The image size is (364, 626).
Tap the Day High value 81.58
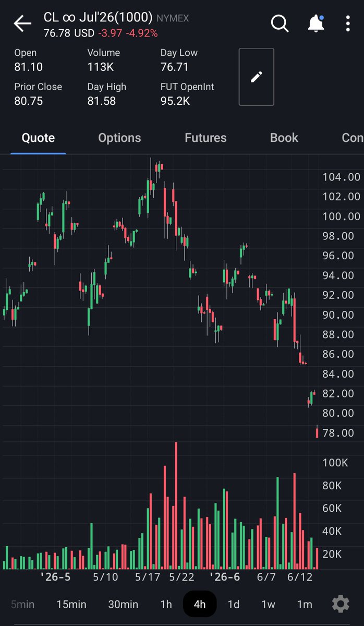pos(101,101)
